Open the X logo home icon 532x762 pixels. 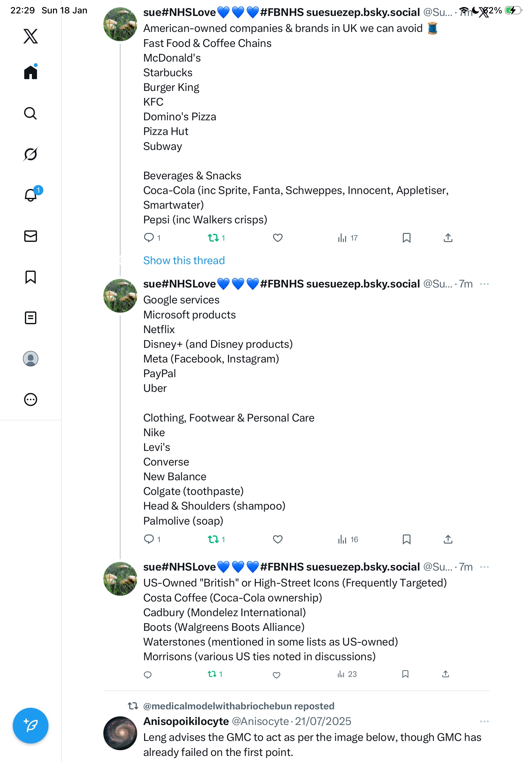(x=31, y=36)
